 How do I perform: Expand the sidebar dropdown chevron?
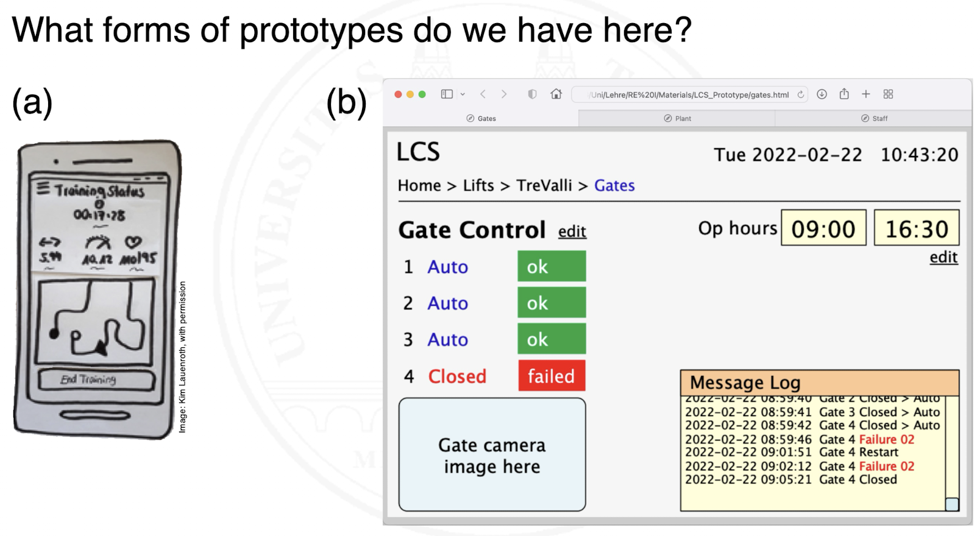(463, 94)
